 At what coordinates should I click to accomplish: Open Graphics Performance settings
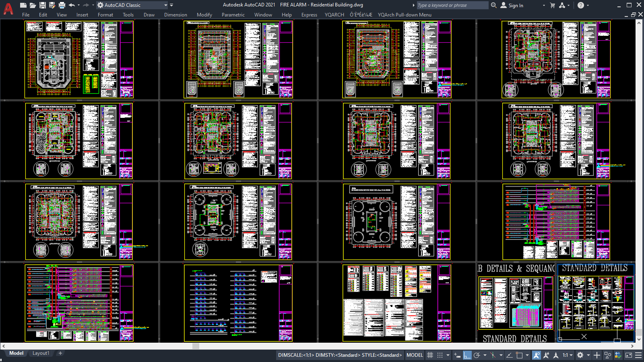click(x=617, y=355)
